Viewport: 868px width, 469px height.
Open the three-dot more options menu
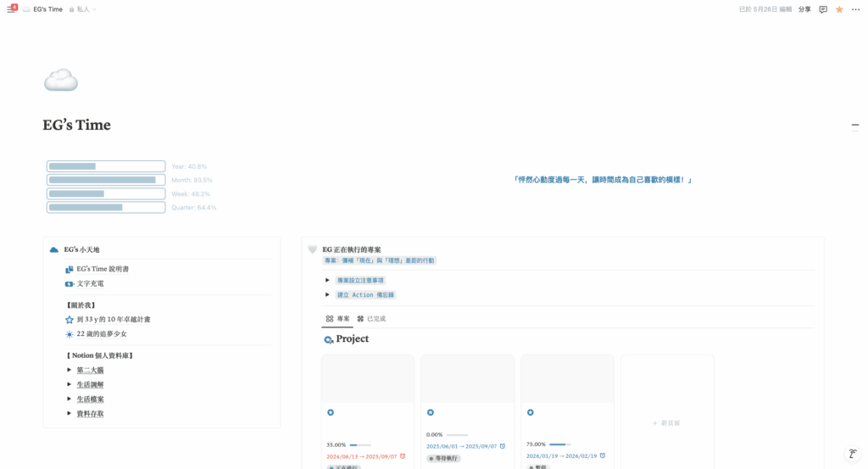pyautogui.click(x=855, y=9)
